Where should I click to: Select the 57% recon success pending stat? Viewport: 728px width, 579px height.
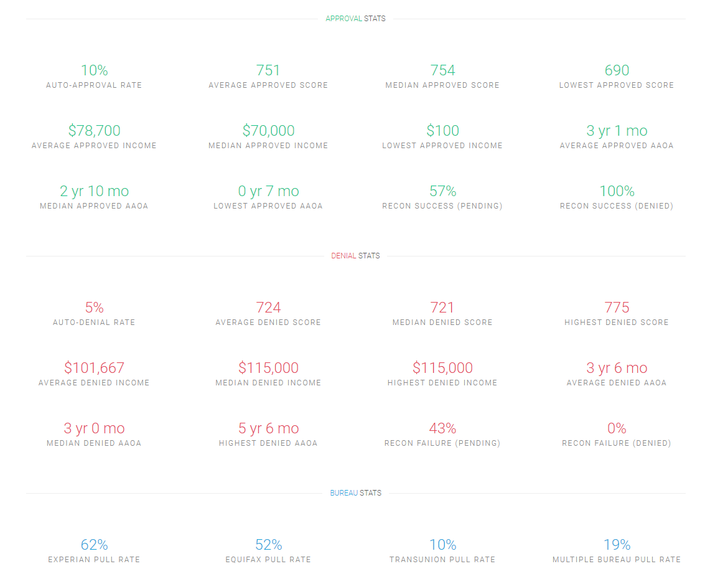(x=442, y=192)
